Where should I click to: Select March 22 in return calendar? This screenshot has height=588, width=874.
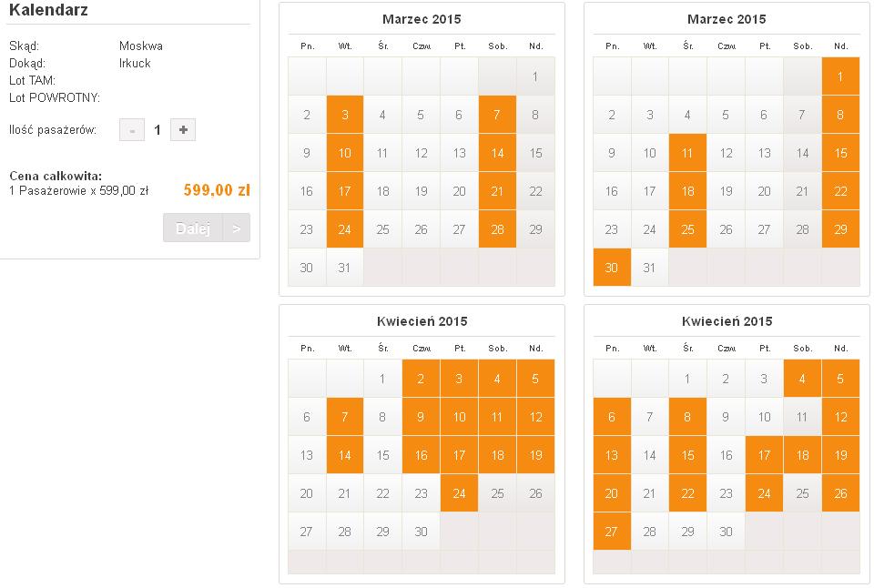pyautogui.click(x=840, y=191)
